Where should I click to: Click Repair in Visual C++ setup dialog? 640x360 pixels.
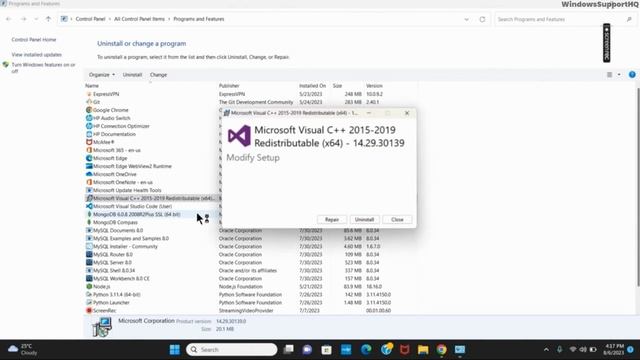[x=331, y=220]
